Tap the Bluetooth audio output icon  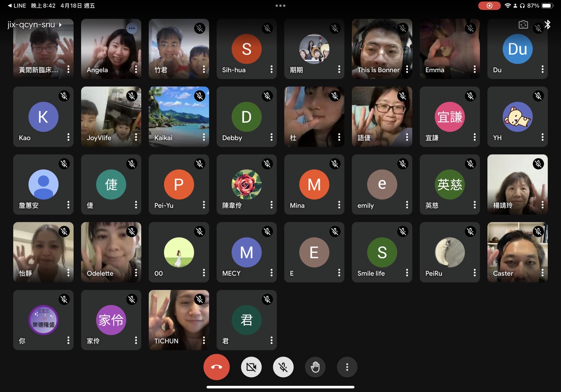pyautogui.click(x=547, y=25)
